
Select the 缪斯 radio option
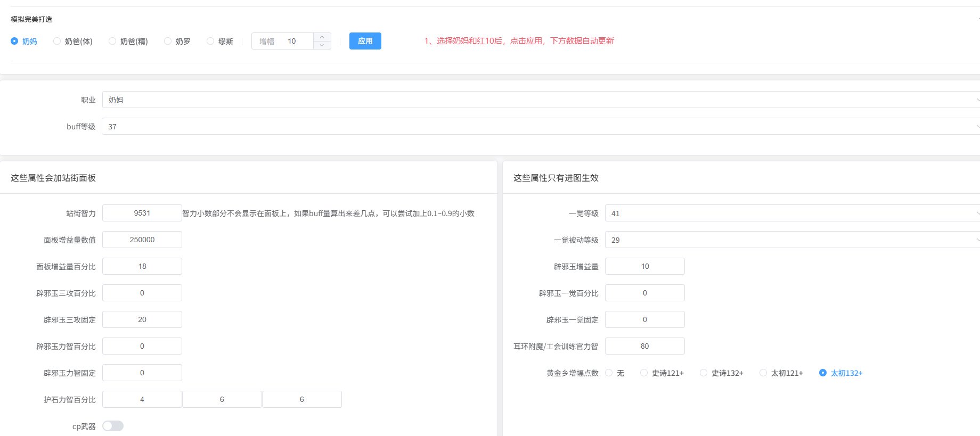(220, 41)
